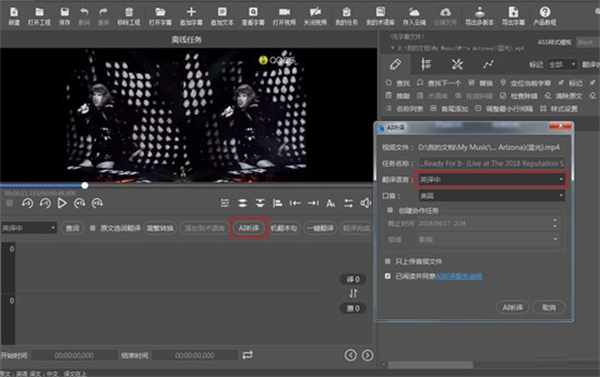Click the 任务名称 input field
600x377 pixels.
click(x=491, y=163)
